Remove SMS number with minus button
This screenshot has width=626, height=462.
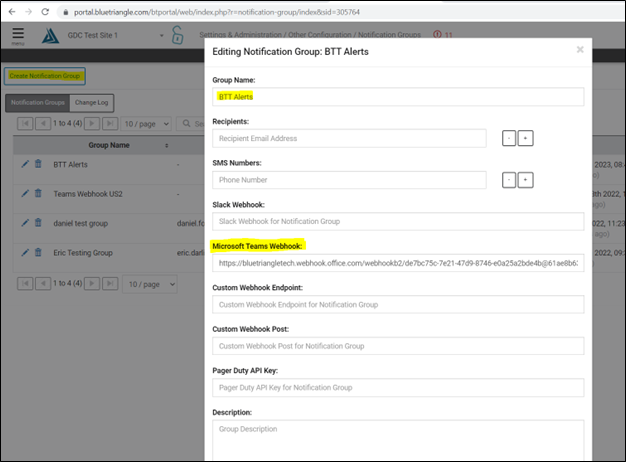[509, 180]
